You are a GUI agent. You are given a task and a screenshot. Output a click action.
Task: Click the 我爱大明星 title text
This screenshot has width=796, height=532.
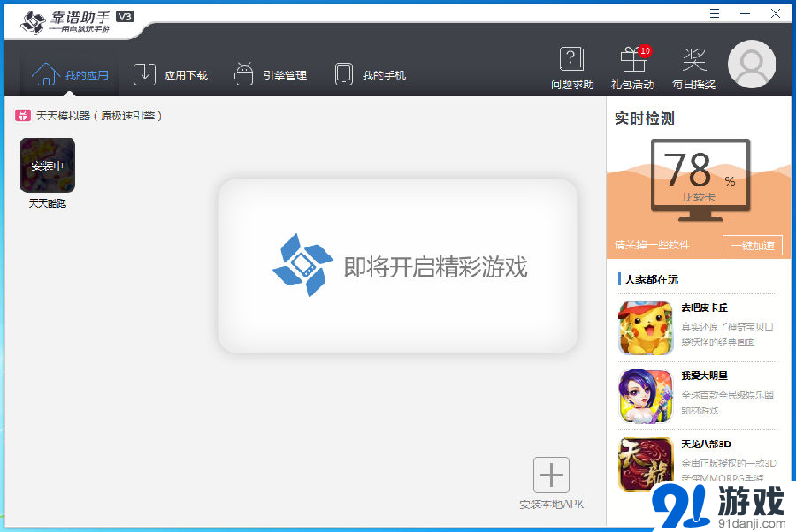[704, 376]
